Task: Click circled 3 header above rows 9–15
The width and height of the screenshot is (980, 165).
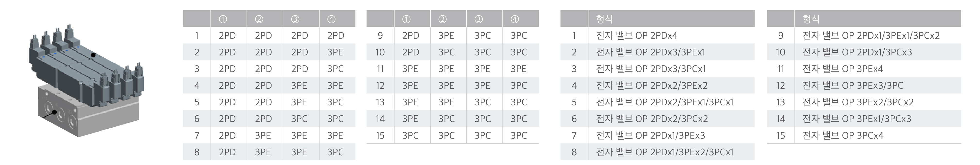Action: 478,19
